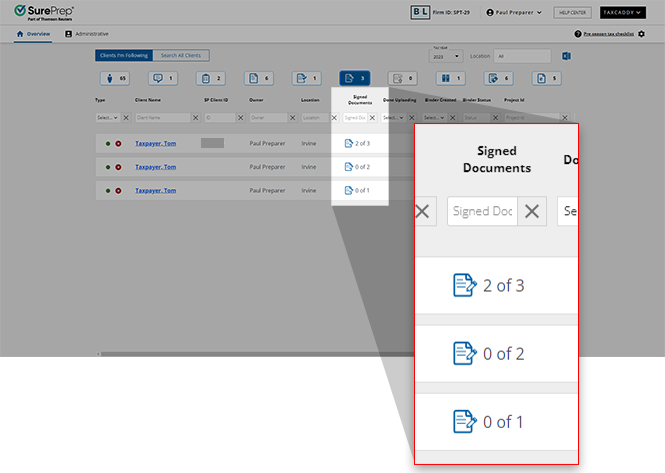The image size is (665, 473).
Task: Filter by the document icon showing 6
Action: click(x=259, y=78)
